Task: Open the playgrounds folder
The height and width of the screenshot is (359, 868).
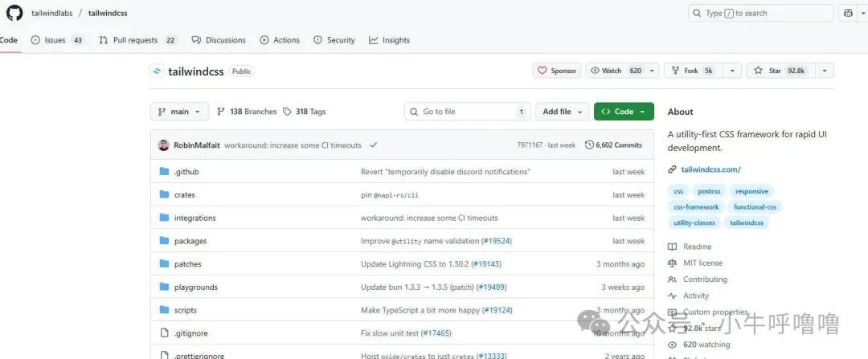Action: pos(196,287)
